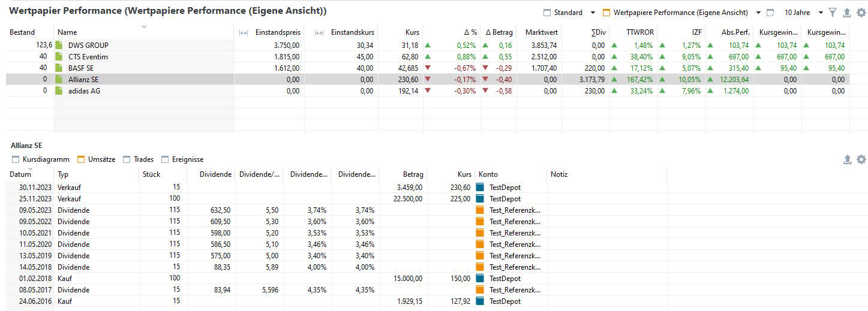Click sort chevron above Name column
868x311 pixels.
click(144, 26)
